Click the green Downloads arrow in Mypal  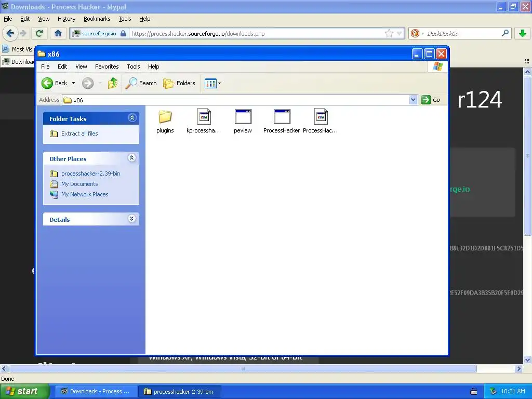click(x=523, y=33)
